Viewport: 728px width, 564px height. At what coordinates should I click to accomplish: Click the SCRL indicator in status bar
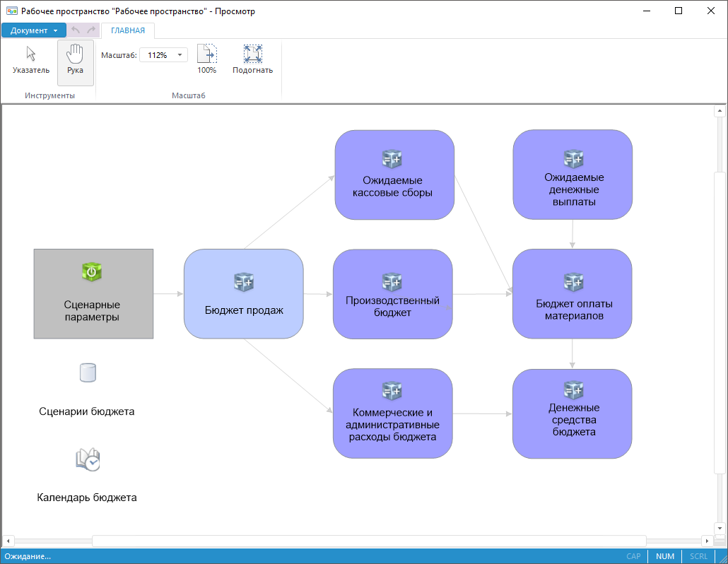tap(698, 556)
